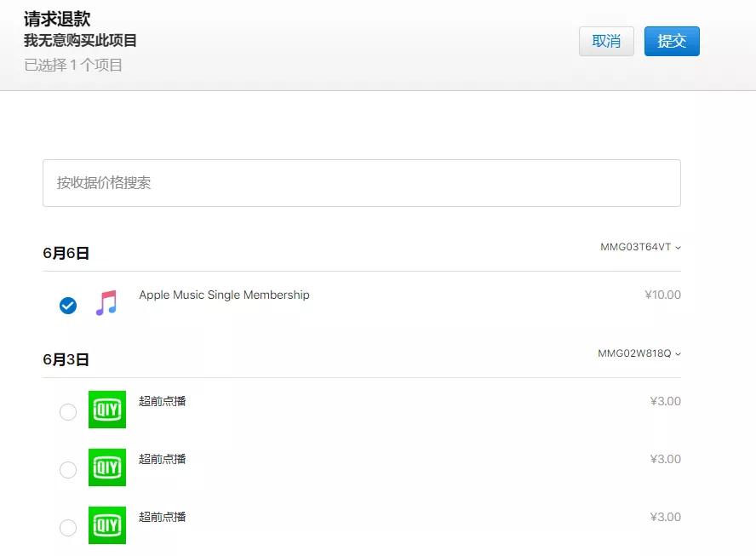Click the Apple Music note icon

[x=106, y=303]
